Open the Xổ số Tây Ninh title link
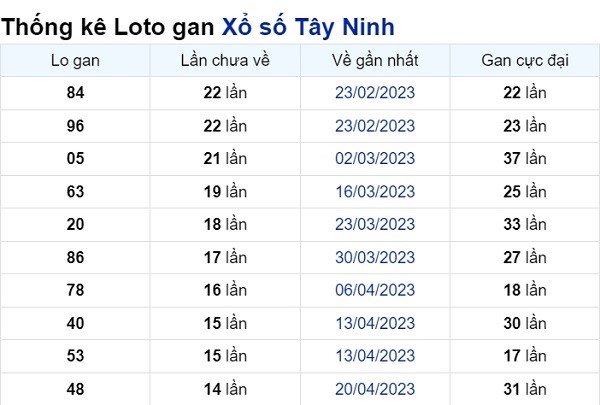The width and height of the screenshot is (600, 405). pyautogui.click(x=308, y=27)
